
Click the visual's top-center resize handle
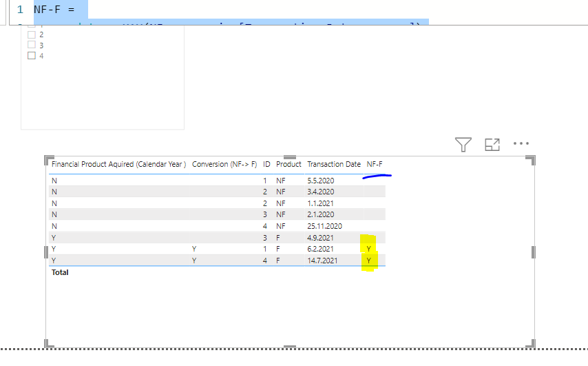click(x=290, y=157)
